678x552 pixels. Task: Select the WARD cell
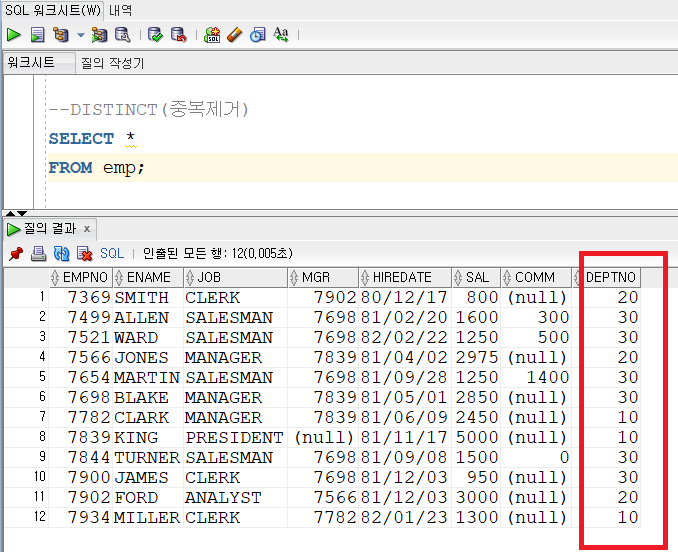tap(148, 338)
